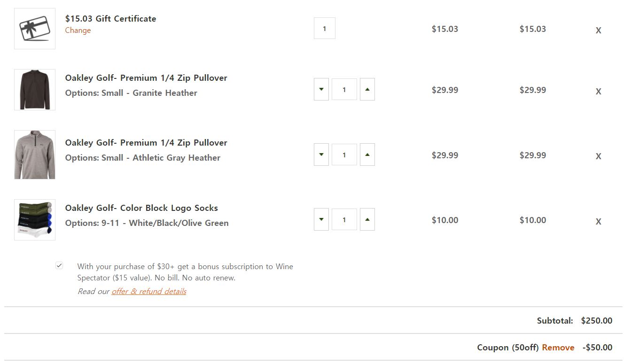This screenshot has width=631, height=364.
Task: Remove the Gift Certificate with its X icon
Action: (598, 30)
